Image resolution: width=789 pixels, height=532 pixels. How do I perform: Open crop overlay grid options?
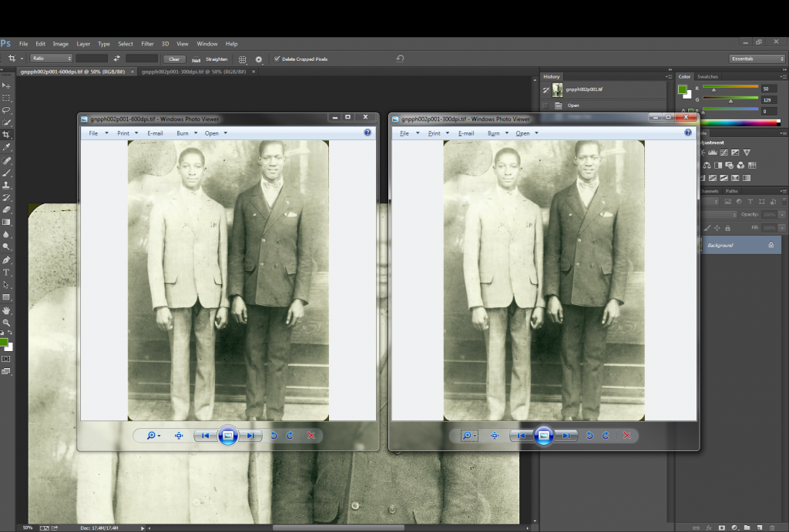243,59
